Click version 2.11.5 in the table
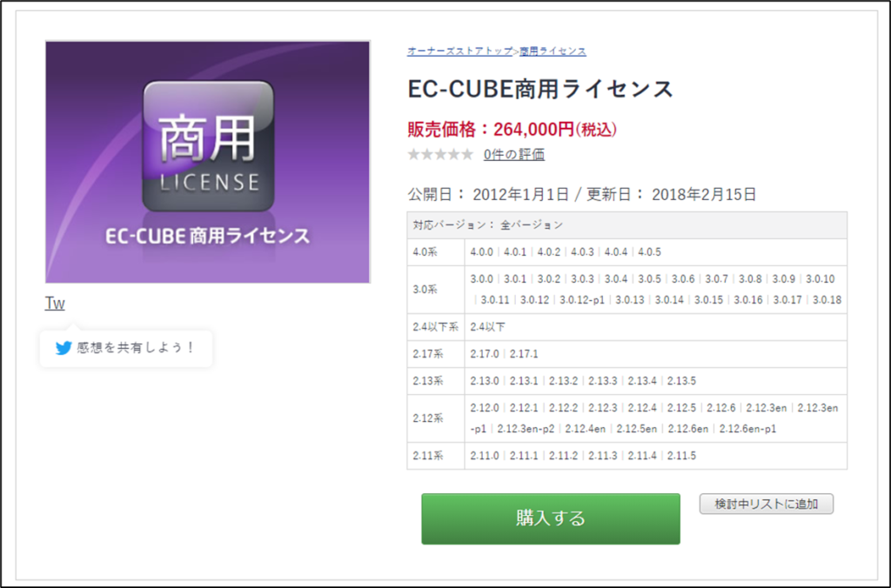This screenshot has height=588, width=891. 682,456
